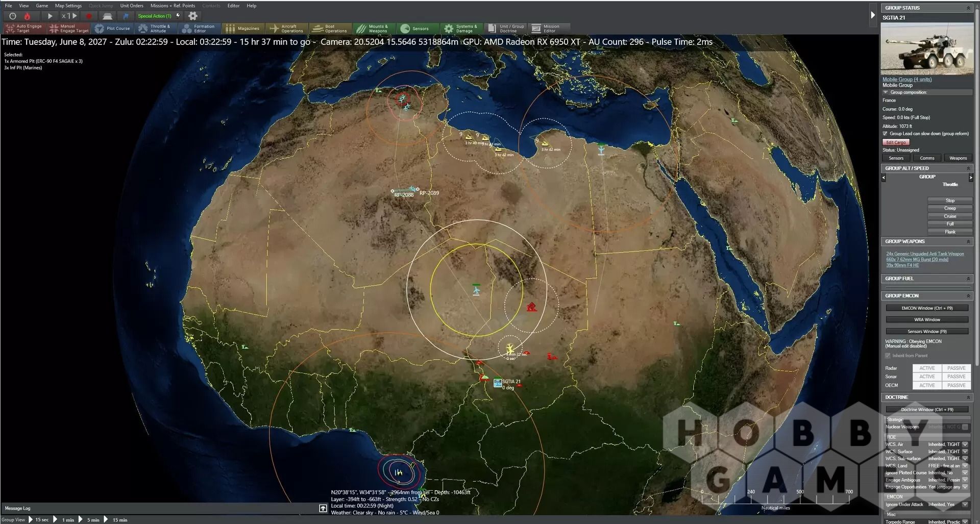
Task: Set throttle to Stop
Action: [950, 201]
